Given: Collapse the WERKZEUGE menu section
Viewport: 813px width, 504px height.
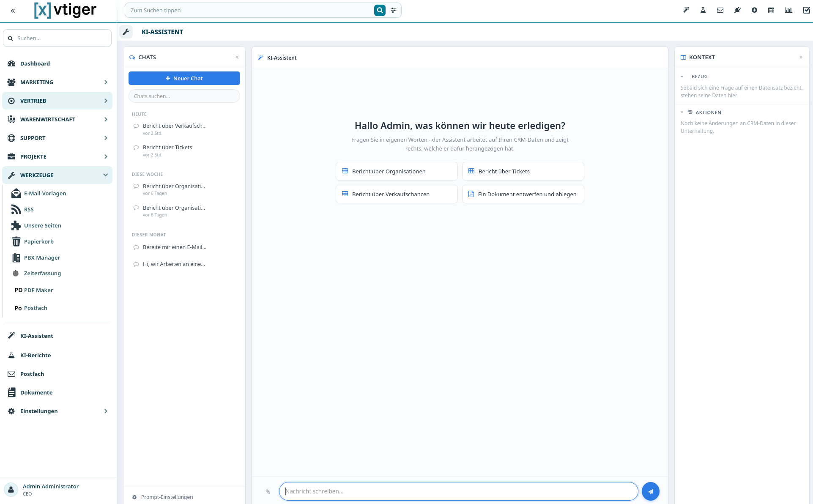Looking at the screenshot, I should coord(57,175).
